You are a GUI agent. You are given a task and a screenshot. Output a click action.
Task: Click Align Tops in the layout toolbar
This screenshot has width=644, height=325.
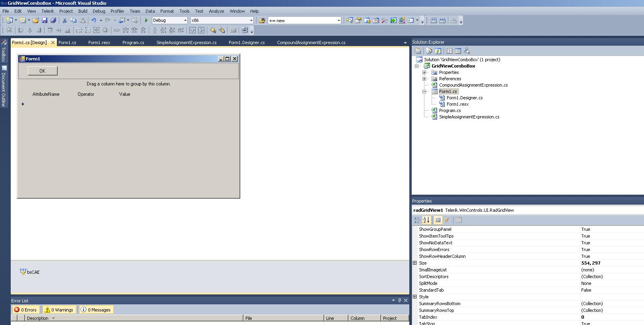click(50, 30)
